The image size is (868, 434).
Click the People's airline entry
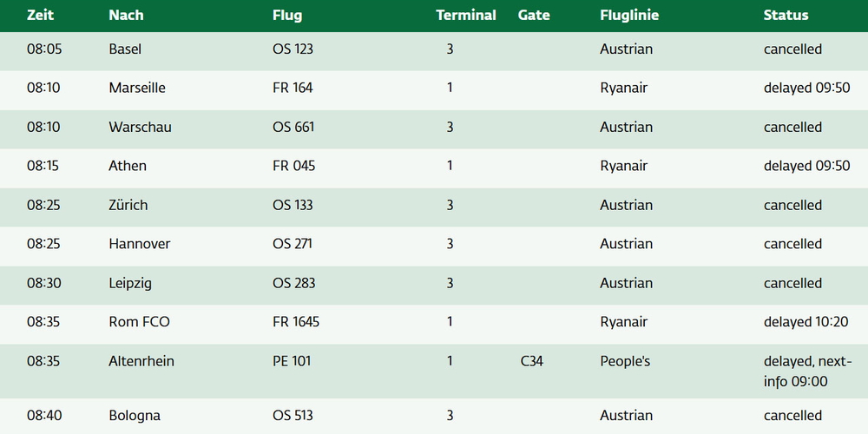(x=625, y=361)
